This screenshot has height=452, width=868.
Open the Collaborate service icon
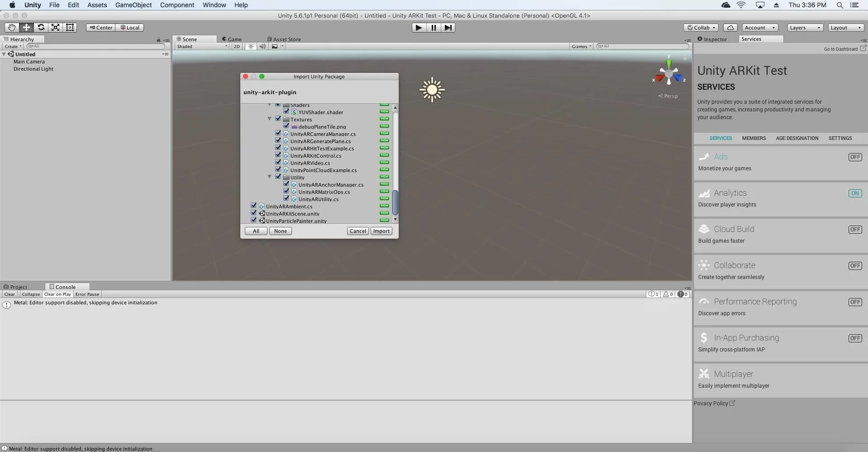click(x=704, y=265)
